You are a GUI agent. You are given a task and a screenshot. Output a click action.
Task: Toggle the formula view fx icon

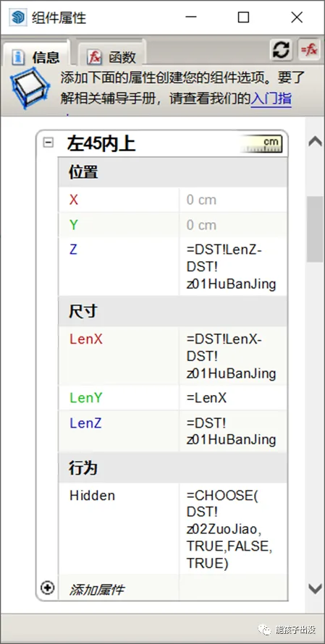click(x=309, y=50)
